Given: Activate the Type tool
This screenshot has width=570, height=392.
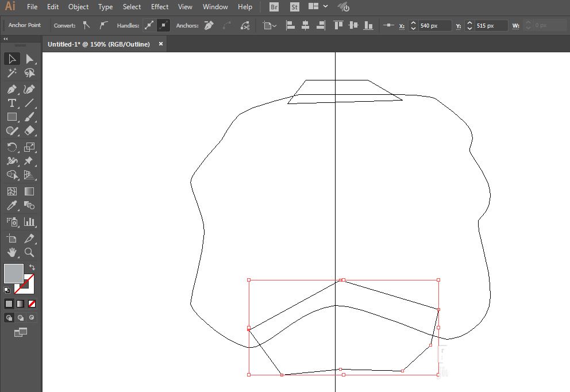Looking at the screenshot, I should [11, 103].
